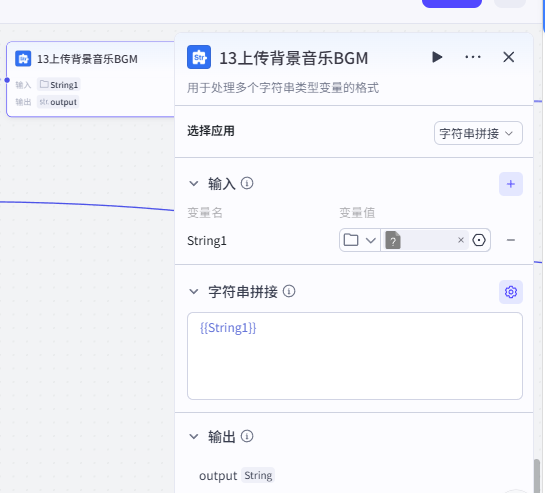Collapse the 输出 section
The image size is (545, 493).
(x=194, y=436)
